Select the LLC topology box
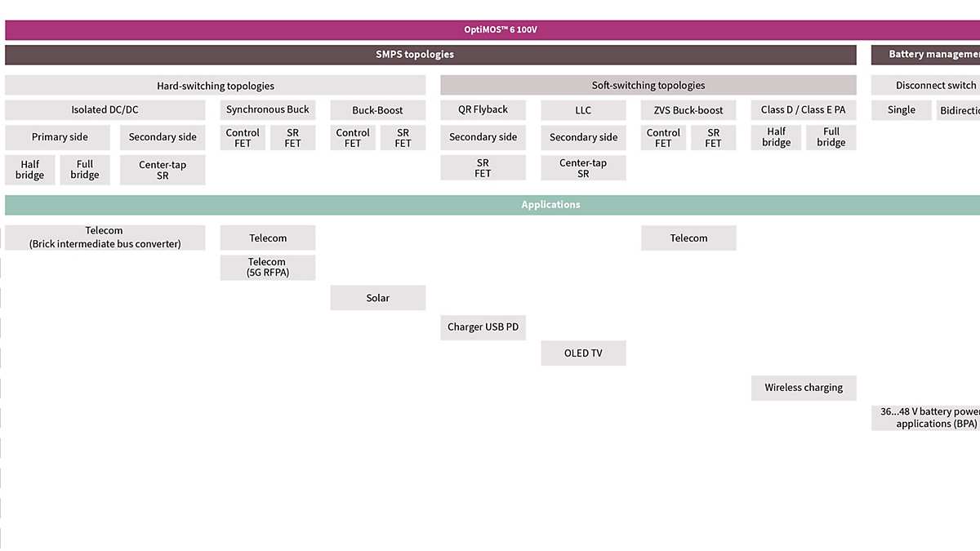 pos(583,109)
